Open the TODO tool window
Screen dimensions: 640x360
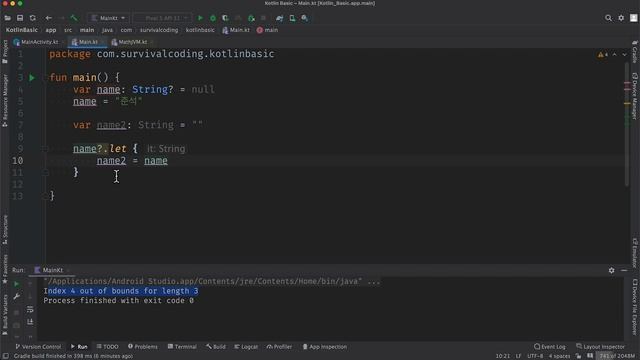tap(107, 347)
